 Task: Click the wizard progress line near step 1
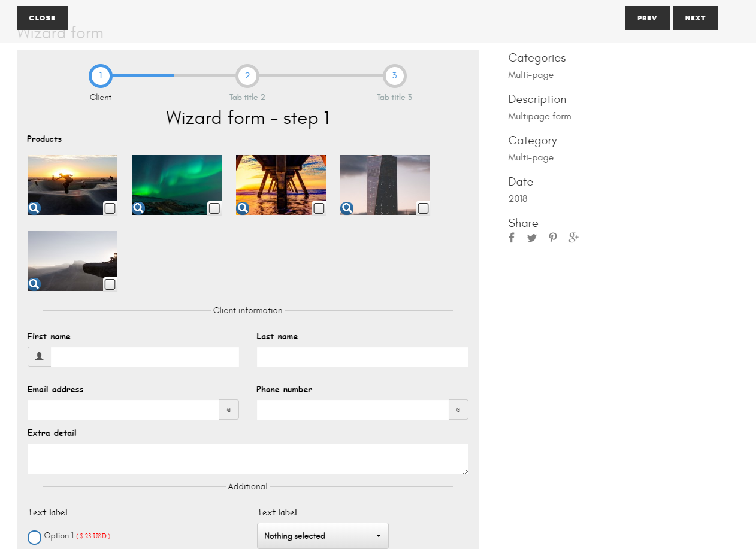[x=144, y=75]
